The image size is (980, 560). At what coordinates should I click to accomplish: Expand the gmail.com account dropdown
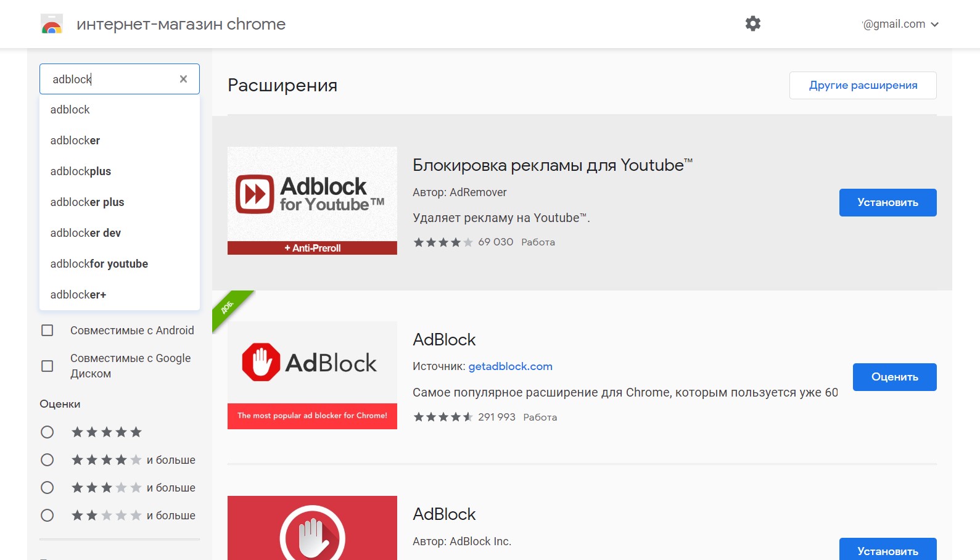point(900,24)
